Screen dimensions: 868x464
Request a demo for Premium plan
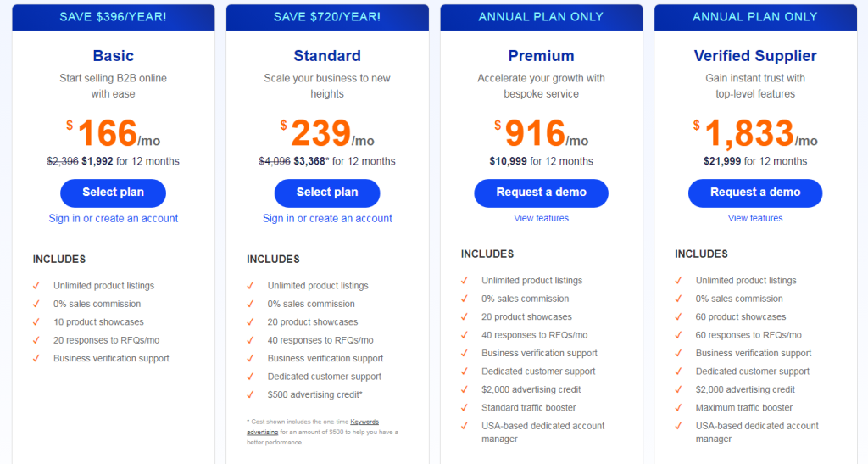point(541,193)
